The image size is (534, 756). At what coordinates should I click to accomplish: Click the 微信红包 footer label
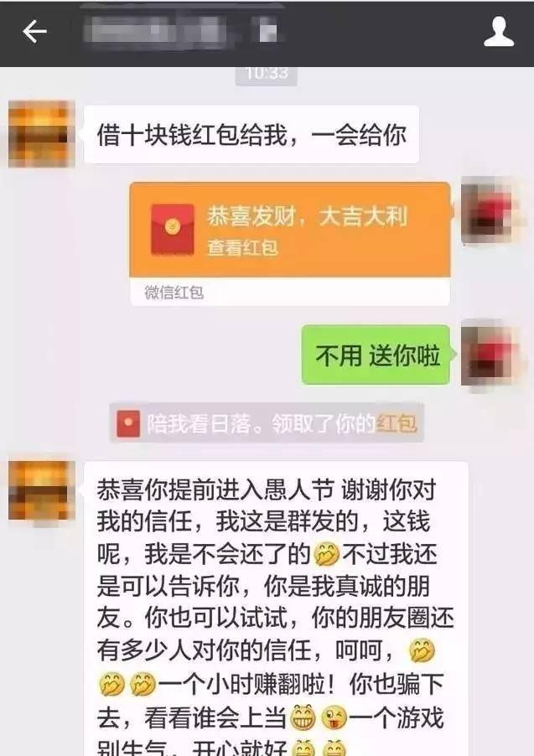[x=174, y=293]
